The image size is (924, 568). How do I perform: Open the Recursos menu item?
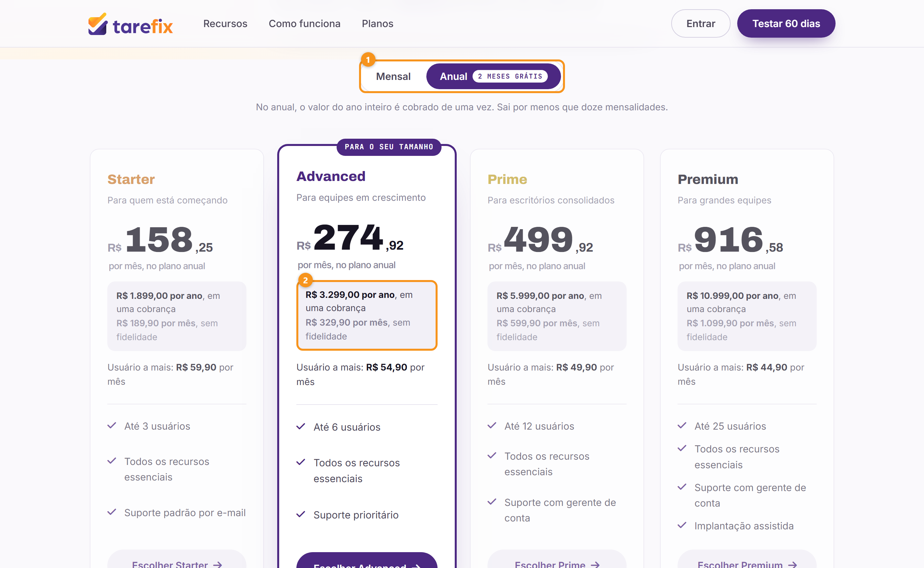[225, 24]
